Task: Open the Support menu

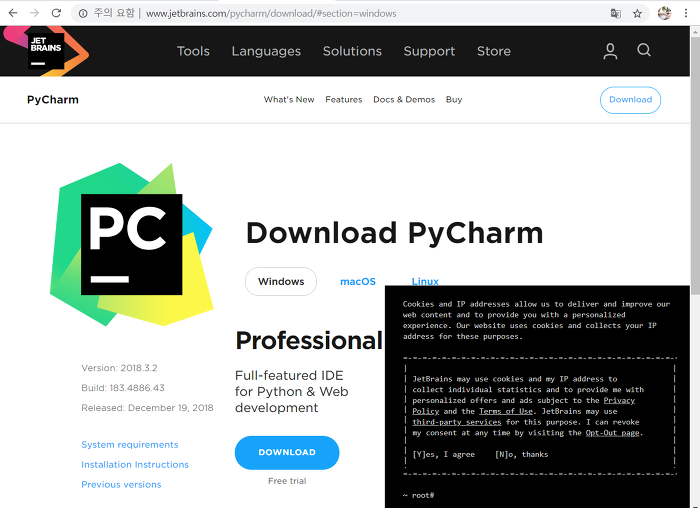Action: point(429,51)
